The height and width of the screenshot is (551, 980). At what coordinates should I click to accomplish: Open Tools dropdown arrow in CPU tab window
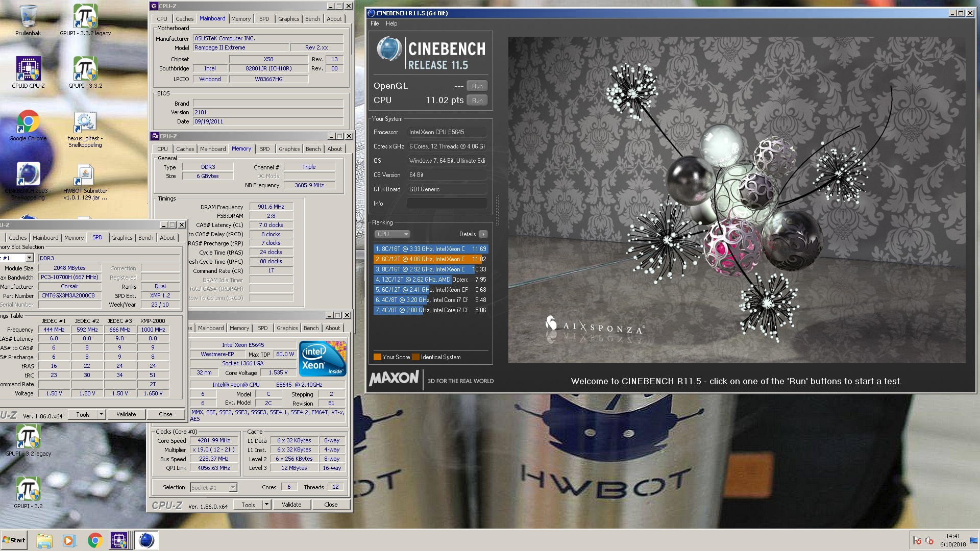tap(266, 505)
